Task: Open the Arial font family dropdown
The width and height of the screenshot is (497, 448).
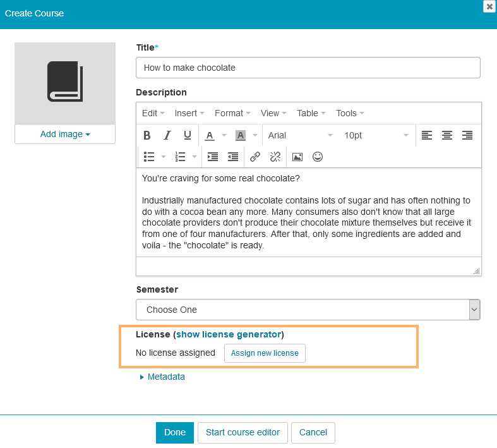Action: click(x=300, y=135)
